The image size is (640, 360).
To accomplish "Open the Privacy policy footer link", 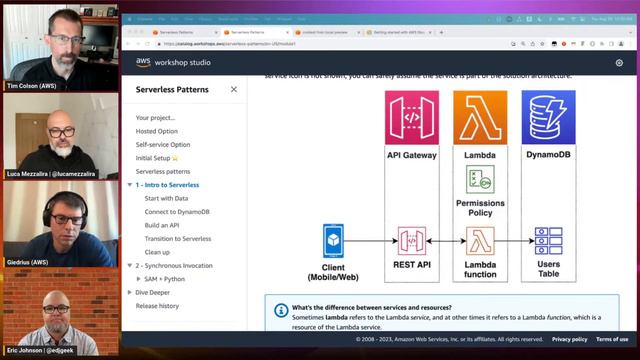I will (569, 339).
